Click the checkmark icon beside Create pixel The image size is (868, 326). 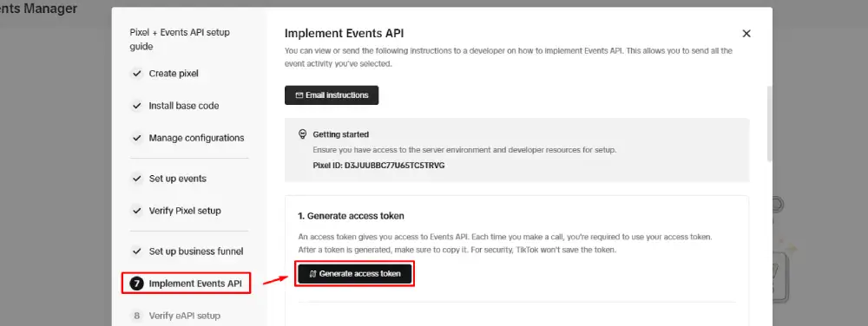tap(137, 74)
